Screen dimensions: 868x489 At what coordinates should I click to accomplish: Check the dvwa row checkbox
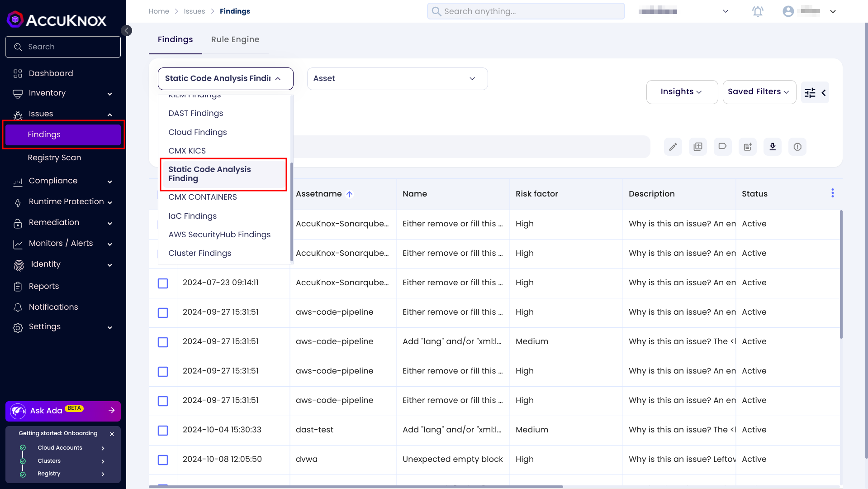(163, 460)
